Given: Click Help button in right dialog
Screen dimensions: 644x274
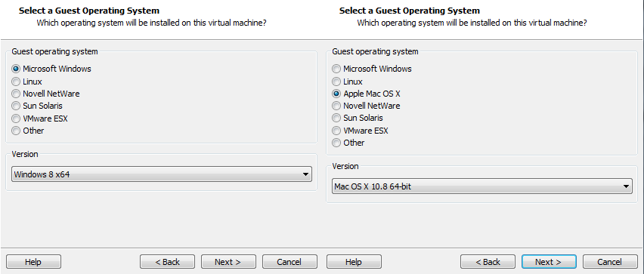Looking at the screenshot, I should pos(354,262).
